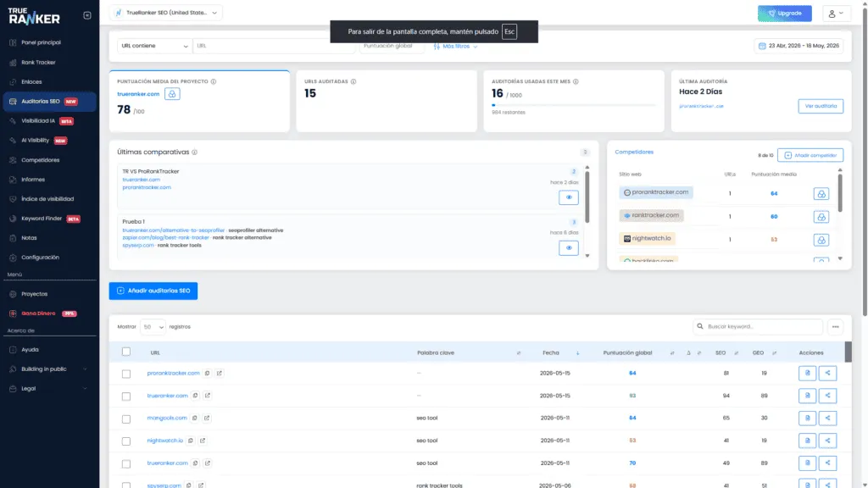Click info icon beside Puntuación media del proyecto
This screenshot has height=488, width=868.
point(213,81)
